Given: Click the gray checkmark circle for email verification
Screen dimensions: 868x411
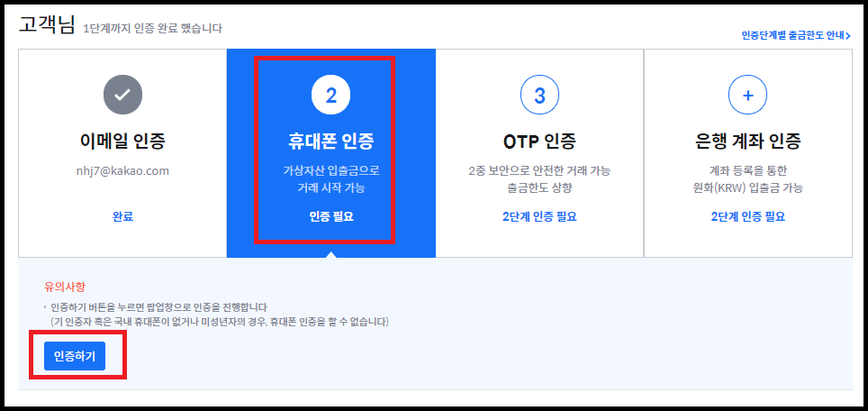Looking at the screenshot, I should click(122, 96).
